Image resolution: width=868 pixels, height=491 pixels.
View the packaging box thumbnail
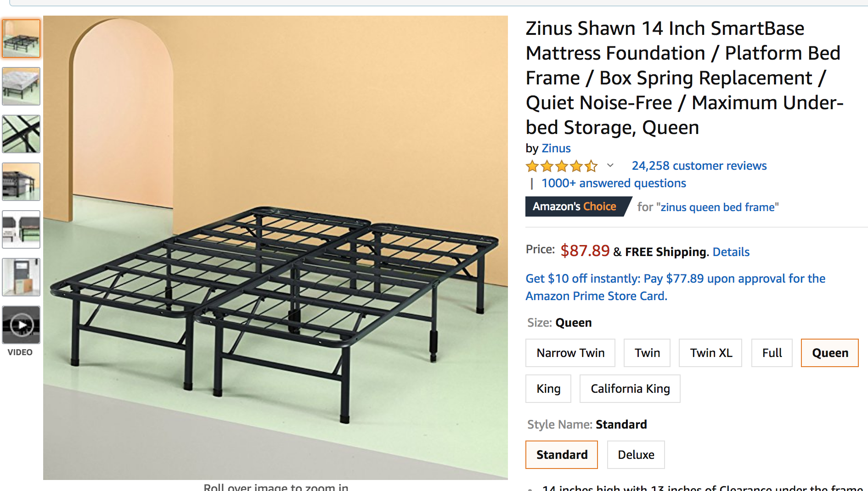pos(21,277)
